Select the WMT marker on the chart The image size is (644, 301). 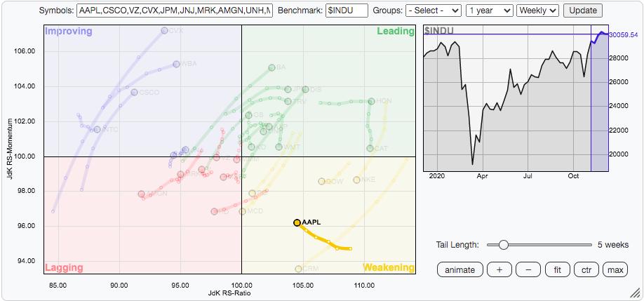tap(279, 147)
